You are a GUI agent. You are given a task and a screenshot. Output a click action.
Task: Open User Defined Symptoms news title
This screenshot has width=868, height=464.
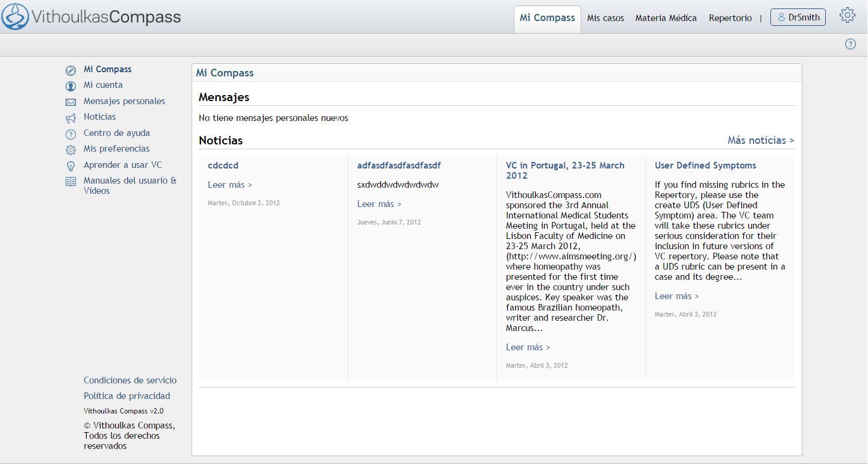705,165
